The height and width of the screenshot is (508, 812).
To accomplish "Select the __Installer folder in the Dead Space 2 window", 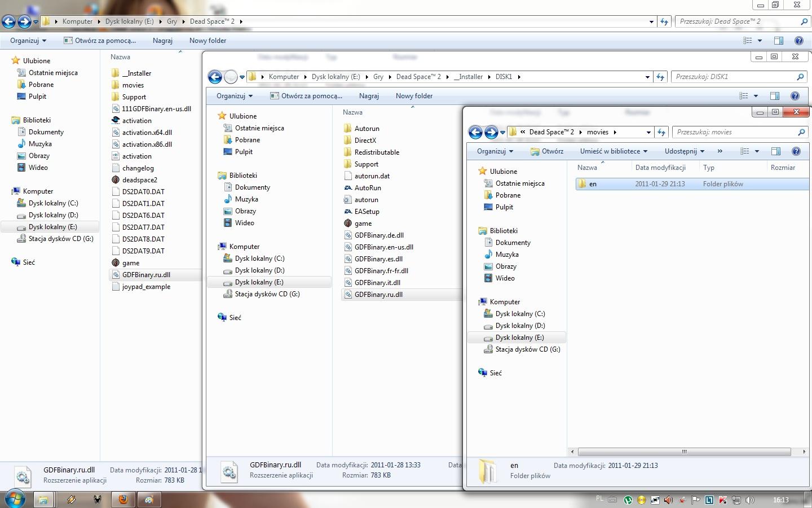I will [136, 73].
